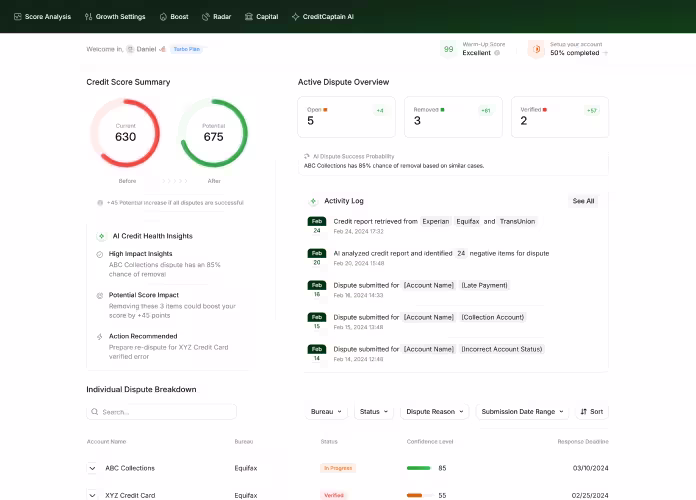Click the Turbo Plan badge
This screenshot has width=696, height=500.
[186, 49]
